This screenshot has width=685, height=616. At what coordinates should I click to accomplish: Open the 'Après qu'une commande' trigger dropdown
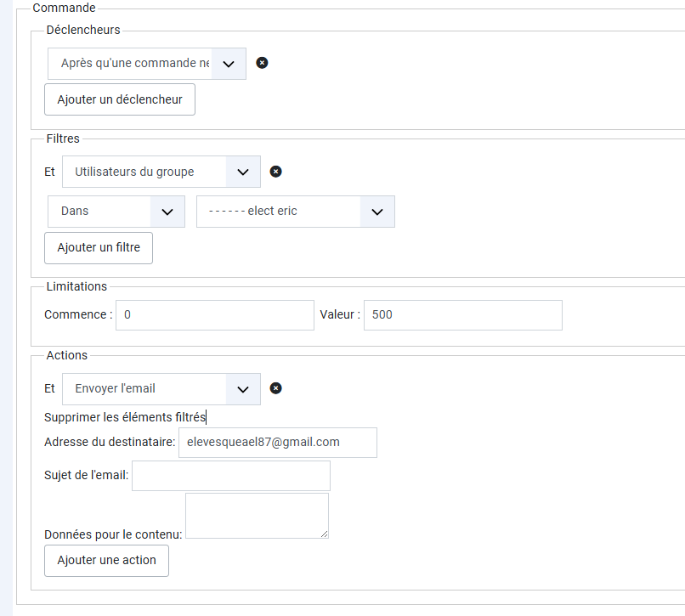tap(146, 64)
